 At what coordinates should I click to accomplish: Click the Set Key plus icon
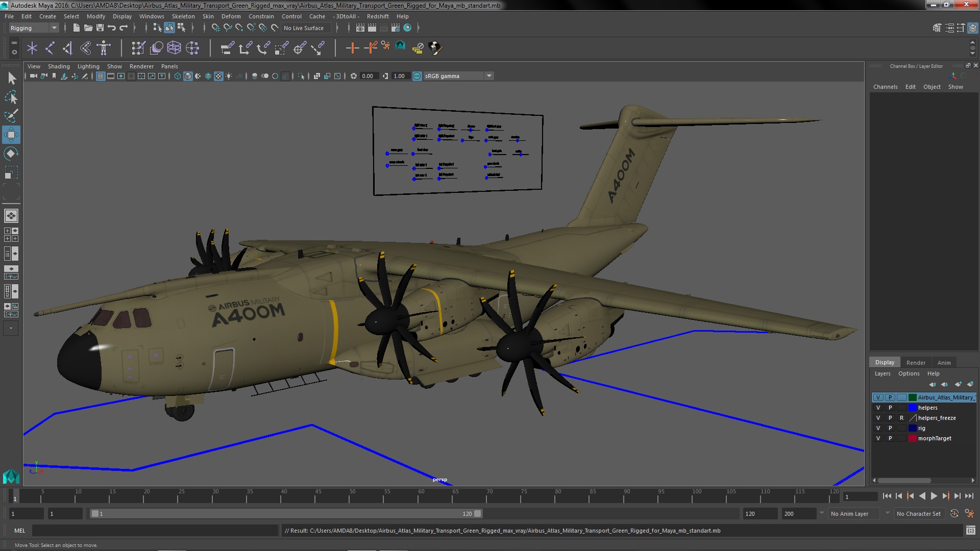(352, 48)
